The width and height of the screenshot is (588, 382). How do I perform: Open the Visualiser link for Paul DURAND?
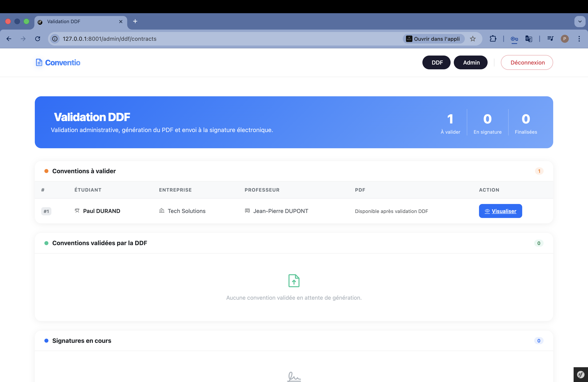pos(501,211)
